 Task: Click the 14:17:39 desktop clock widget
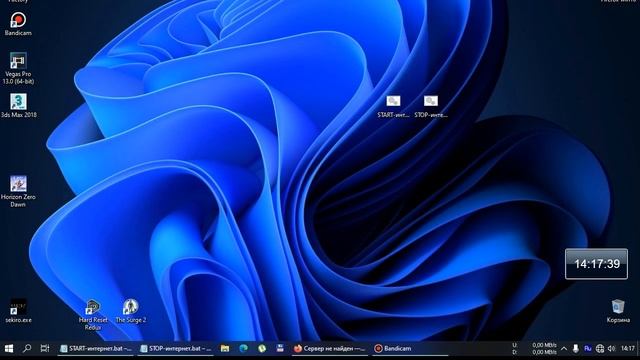pos(596,264)
